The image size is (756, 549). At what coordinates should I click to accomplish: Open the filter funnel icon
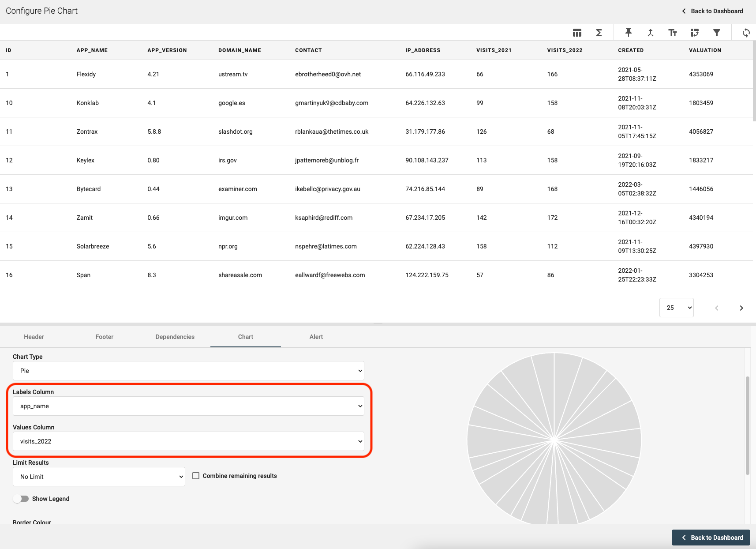point(717,33)
